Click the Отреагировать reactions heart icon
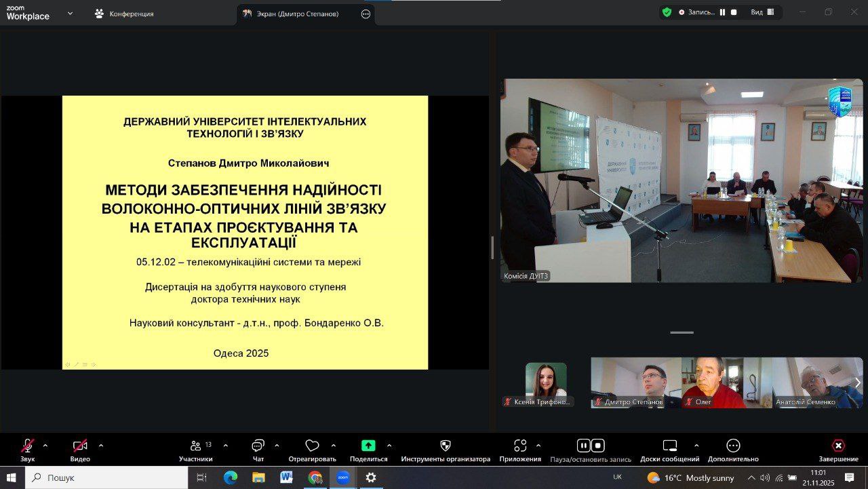This screenshot has width=868, height=489. pos(312,446)
